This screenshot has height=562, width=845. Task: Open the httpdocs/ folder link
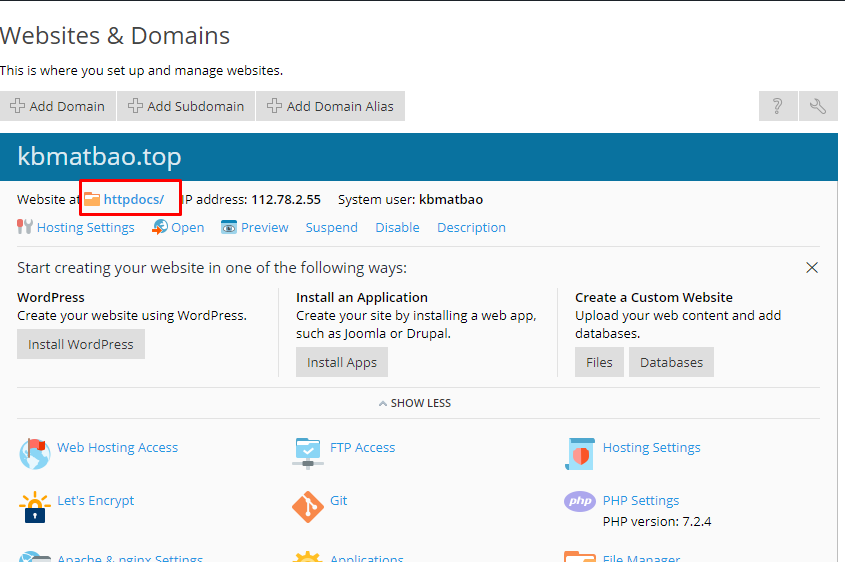tap(133, 199)
